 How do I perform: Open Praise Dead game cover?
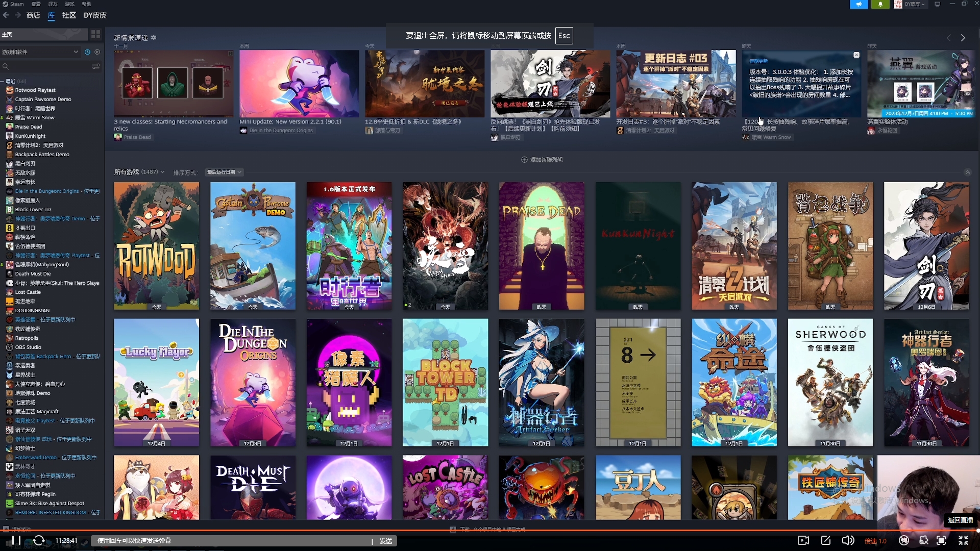point(542,246)
